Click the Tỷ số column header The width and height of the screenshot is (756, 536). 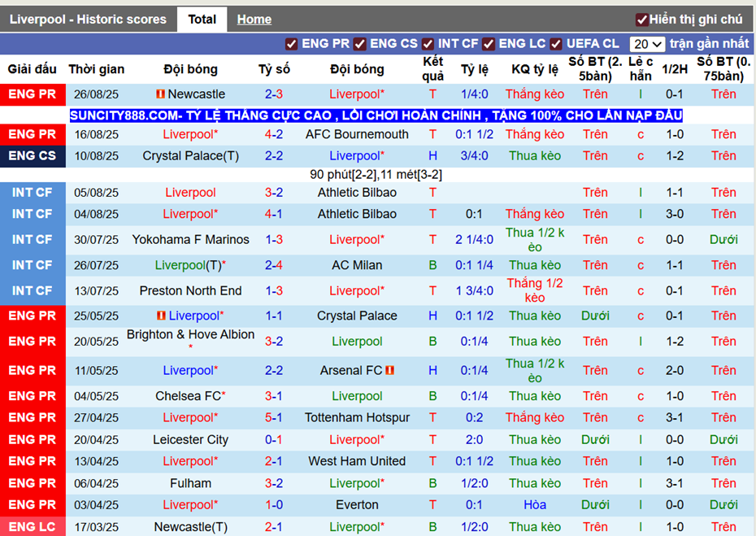point(274,69)
